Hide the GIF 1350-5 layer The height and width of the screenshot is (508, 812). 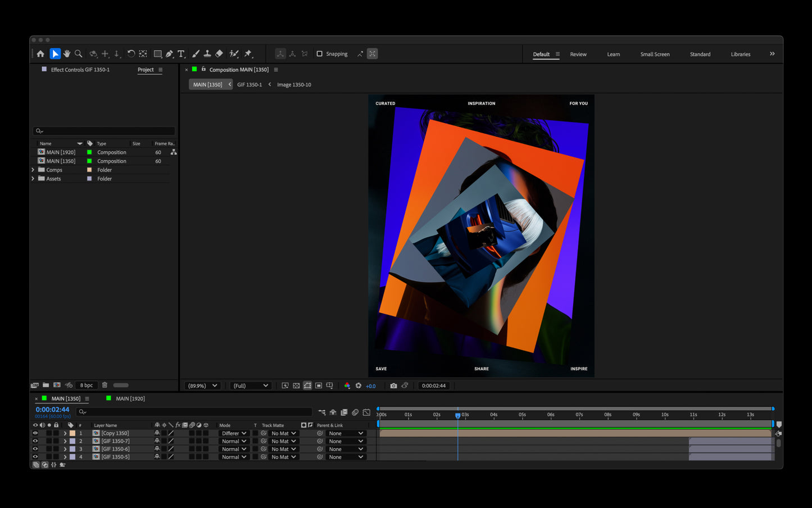(35, 457)
